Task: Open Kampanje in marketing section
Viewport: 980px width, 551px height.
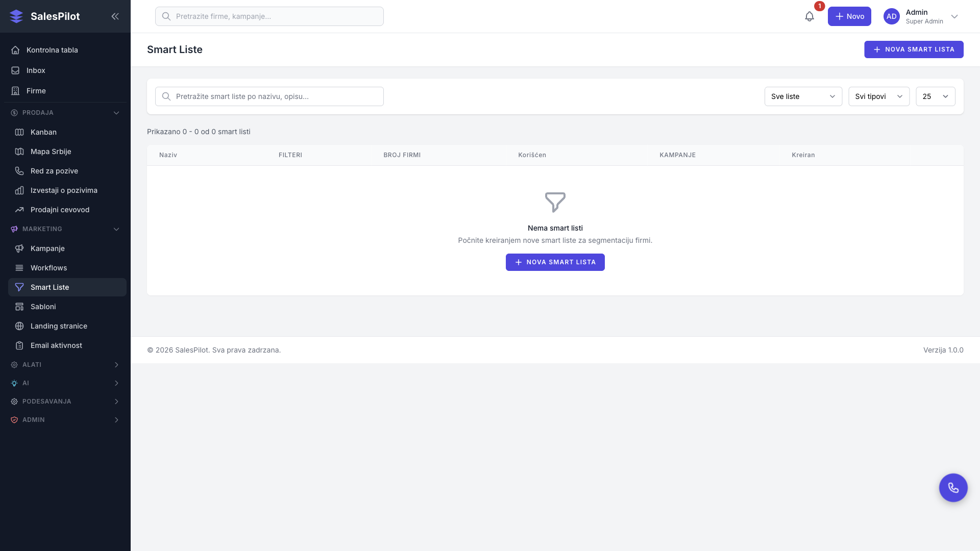Action: click(47, 248)
